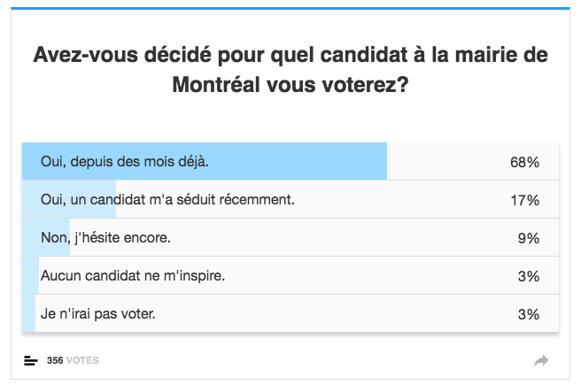Screen dimensions: 581x392
Task: Click the 9% result percentage
Action: pyautogui.click(x=528, y=238)
